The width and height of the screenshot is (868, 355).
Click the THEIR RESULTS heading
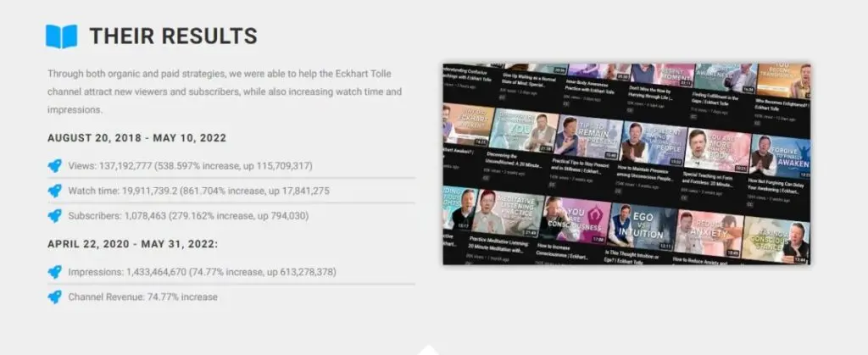tap(173, 36)
